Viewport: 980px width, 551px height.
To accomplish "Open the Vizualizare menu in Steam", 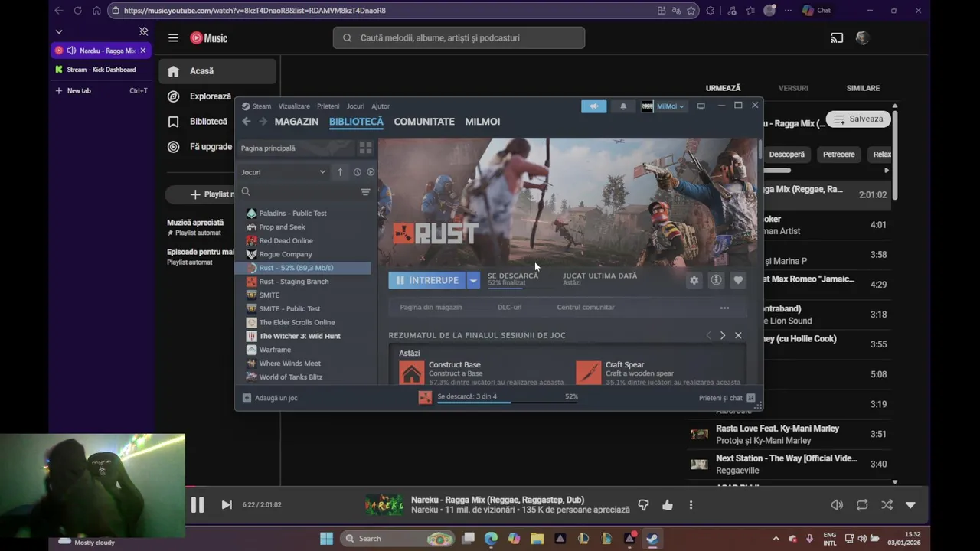I will 294,106.
